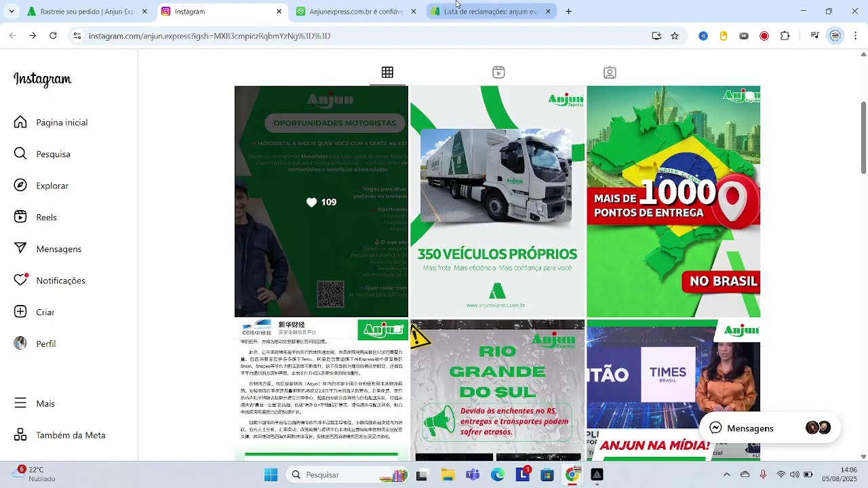Click Explorar text link

tap(52, 186)
